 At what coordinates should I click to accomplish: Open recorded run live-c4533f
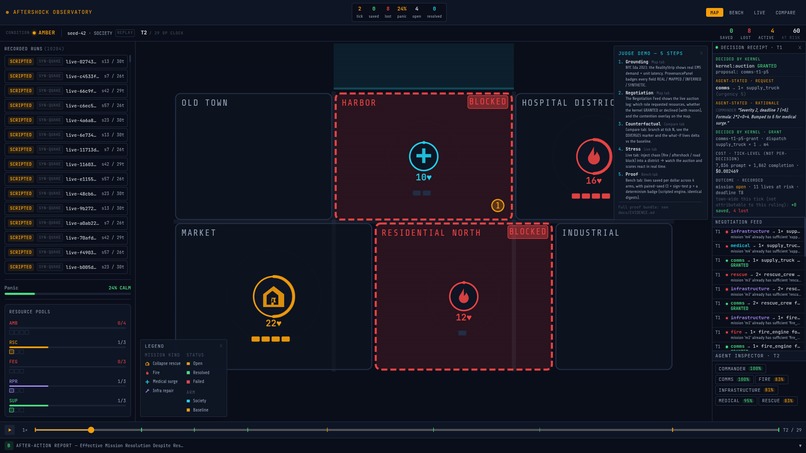coord(66,76)
